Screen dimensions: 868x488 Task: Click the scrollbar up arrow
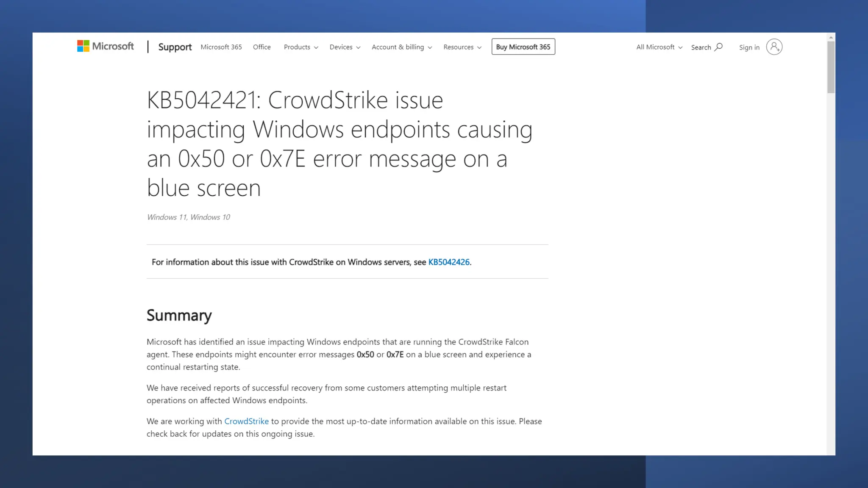tap(831, 37)
